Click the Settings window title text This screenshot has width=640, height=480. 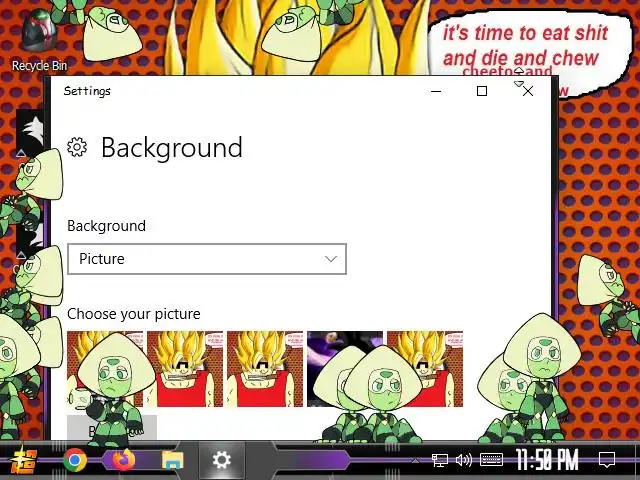coord(87,91)
